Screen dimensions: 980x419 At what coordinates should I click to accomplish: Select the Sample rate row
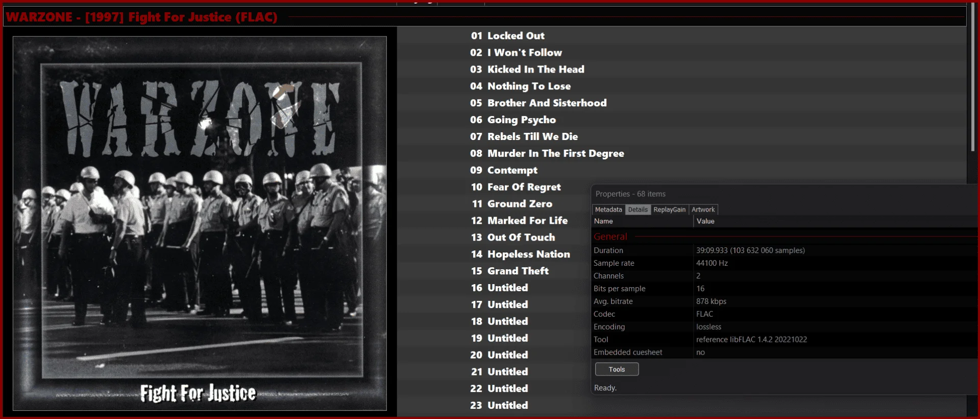(784, 263)
